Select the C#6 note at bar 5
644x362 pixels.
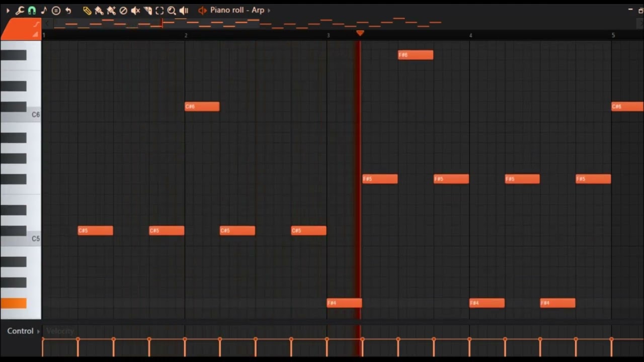point(627,107)
